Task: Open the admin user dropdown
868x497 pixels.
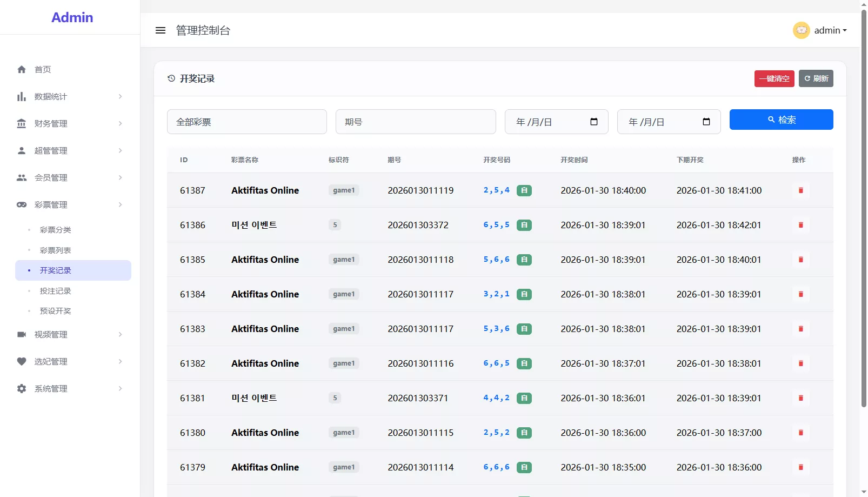Action: [830, 30]
